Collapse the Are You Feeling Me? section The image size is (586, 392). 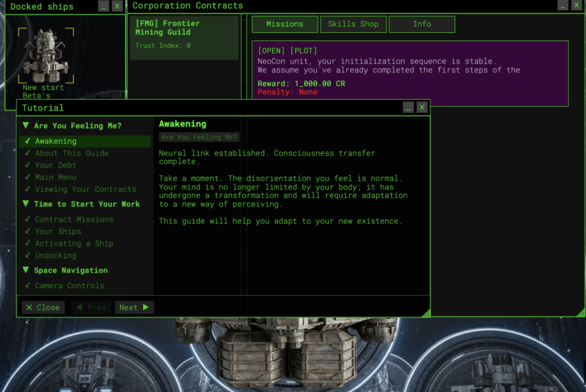[26, 126]
